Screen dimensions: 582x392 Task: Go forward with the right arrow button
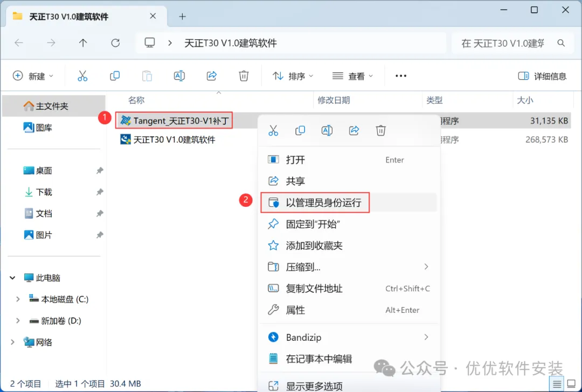[x=51, y=43]
